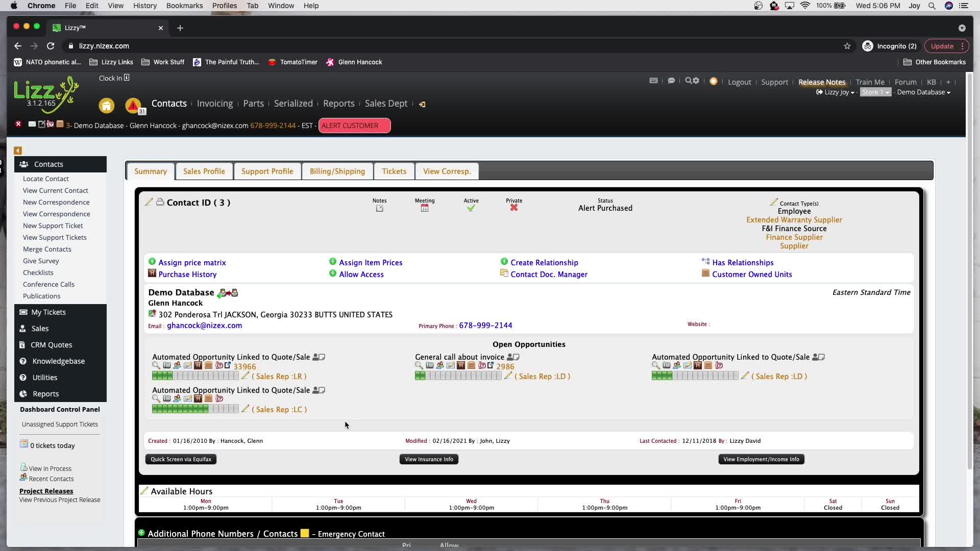980x551 pixels.
Task: Open the chat bubble icon
Action: [x=671, y=81]
